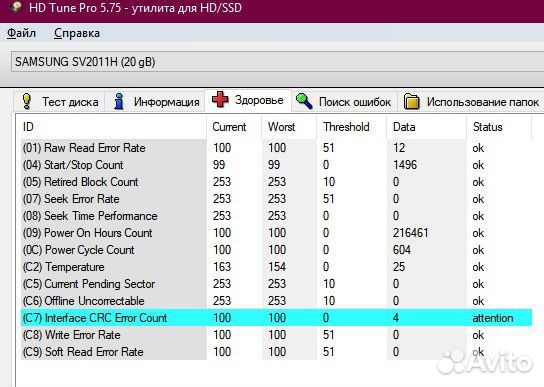This screenshot has height=387, width=544.
Task: Select the (04) Start/Stop Count row
Action: pos(276,165)
